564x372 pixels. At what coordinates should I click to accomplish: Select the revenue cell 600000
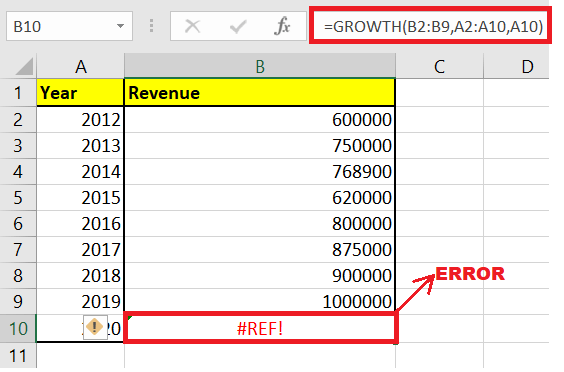point(260,119)
